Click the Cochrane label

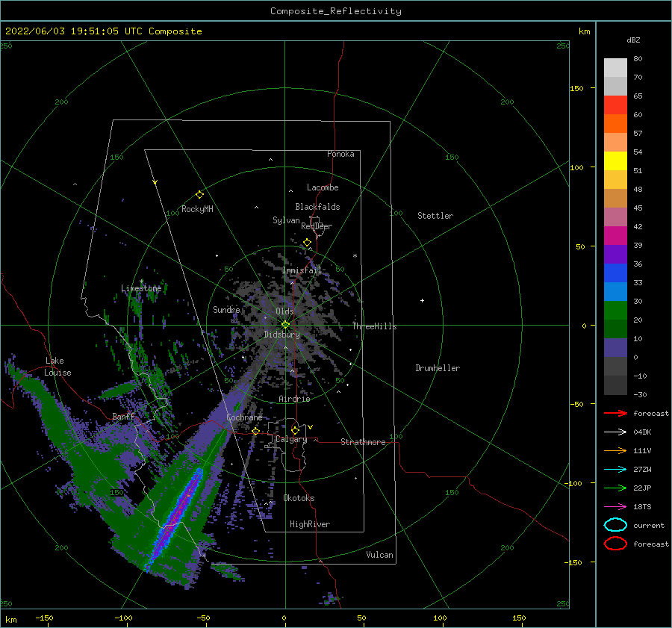point(244,417)
